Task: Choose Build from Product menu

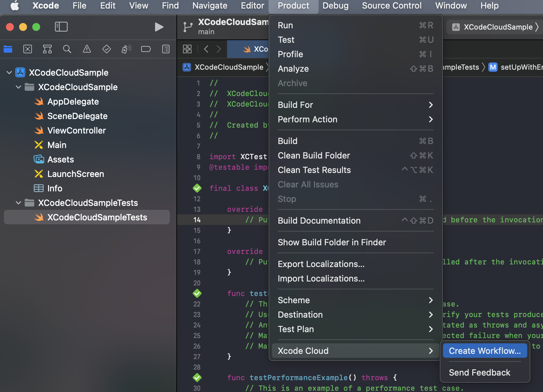Action: click(355, 141)
